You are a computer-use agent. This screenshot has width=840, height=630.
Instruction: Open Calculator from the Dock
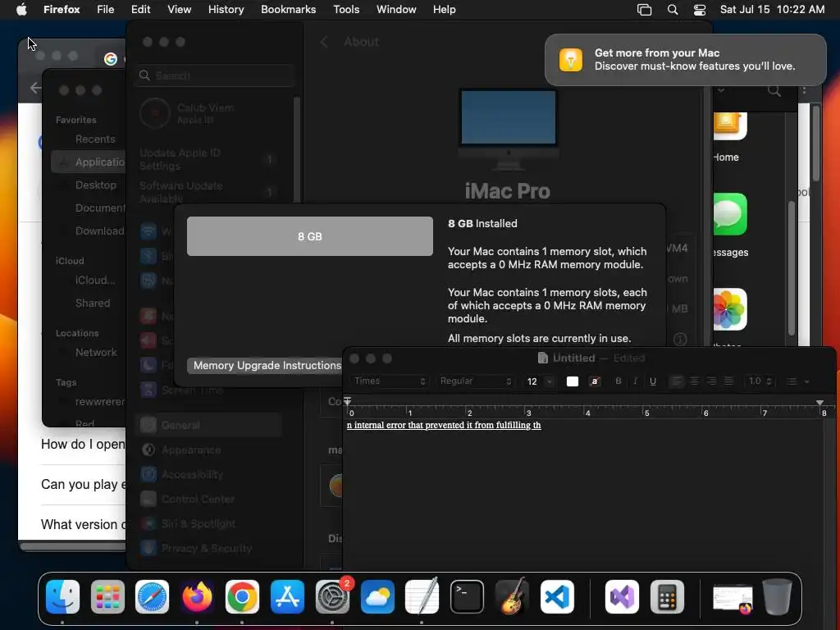coord(667,596)
